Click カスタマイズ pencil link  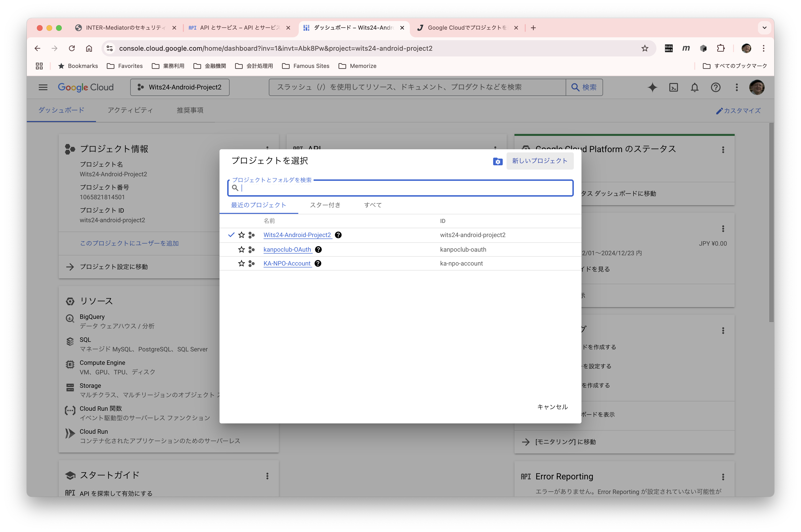pyautogui.click(x=739, y=111)
